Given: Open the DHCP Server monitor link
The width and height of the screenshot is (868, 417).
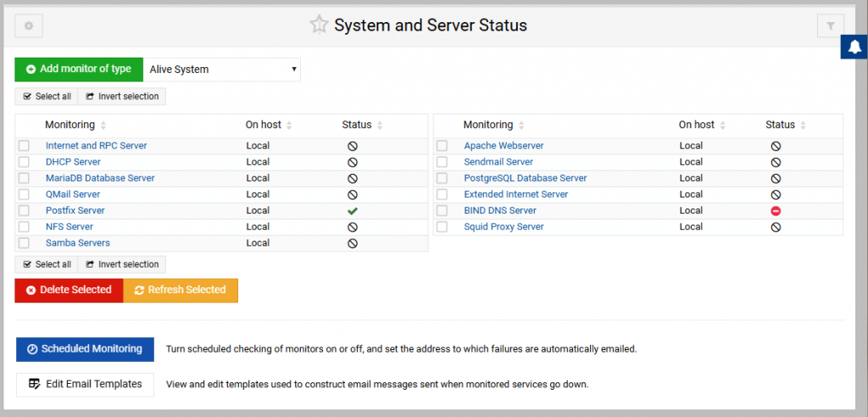Looking at the screenshot, I should tap(73, 162).
